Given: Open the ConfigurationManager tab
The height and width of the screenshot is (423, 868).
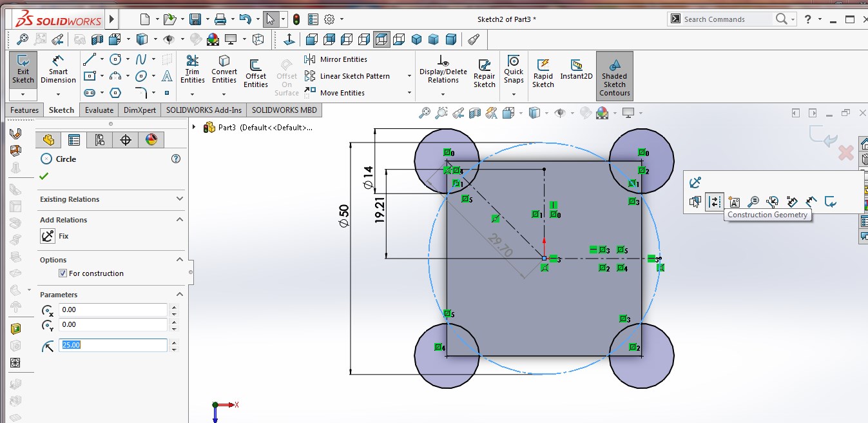Looking at the screenshot, I should 99,139.
